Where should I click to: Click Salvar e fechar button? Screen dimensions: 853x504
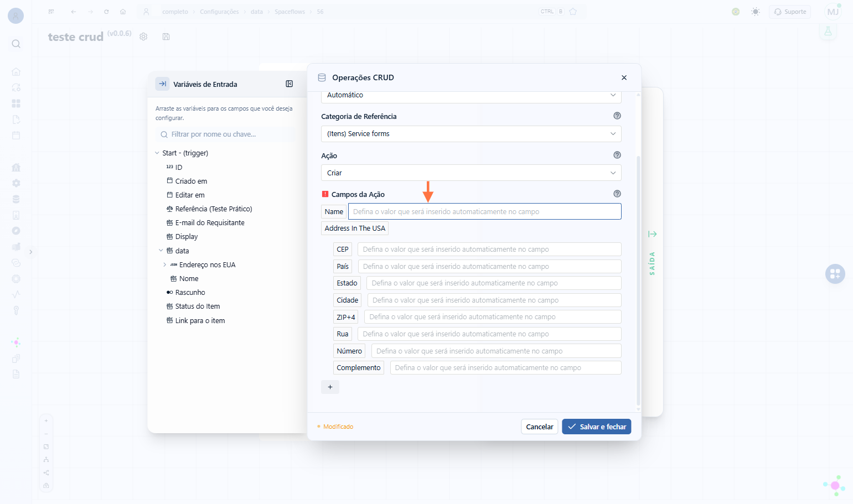[597, 427]
